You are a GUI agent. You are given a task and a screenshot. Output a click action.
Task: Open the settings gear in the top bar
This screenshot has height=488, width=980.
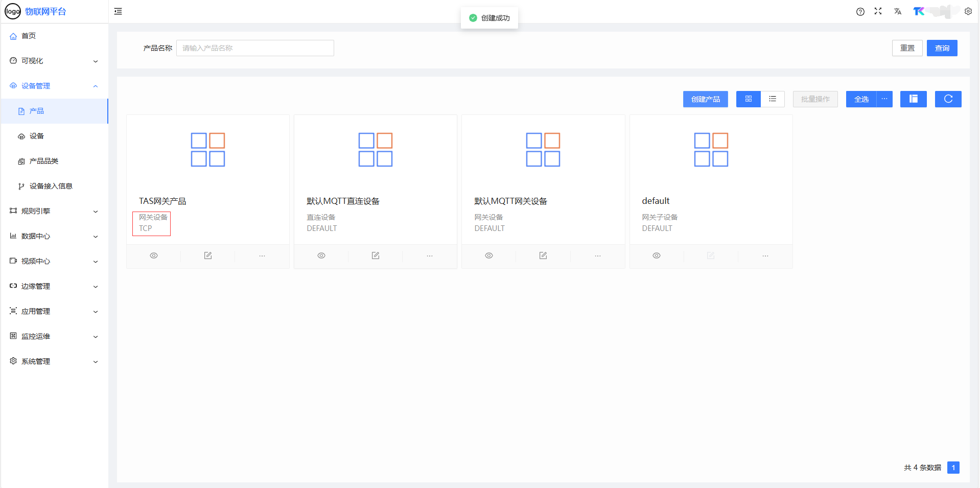pyautogui.click(x=968, y=11)
